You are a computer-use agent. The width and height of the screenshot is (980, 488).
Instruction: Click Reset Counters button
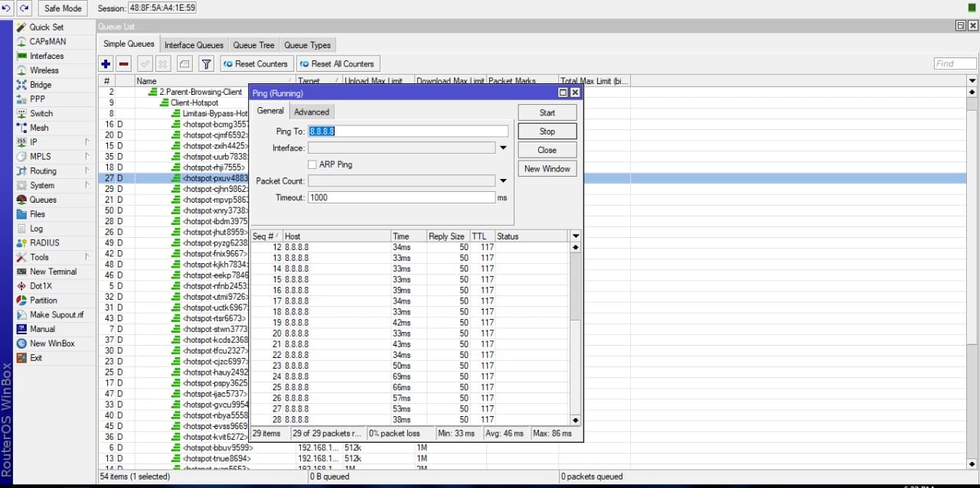[255, 64]
